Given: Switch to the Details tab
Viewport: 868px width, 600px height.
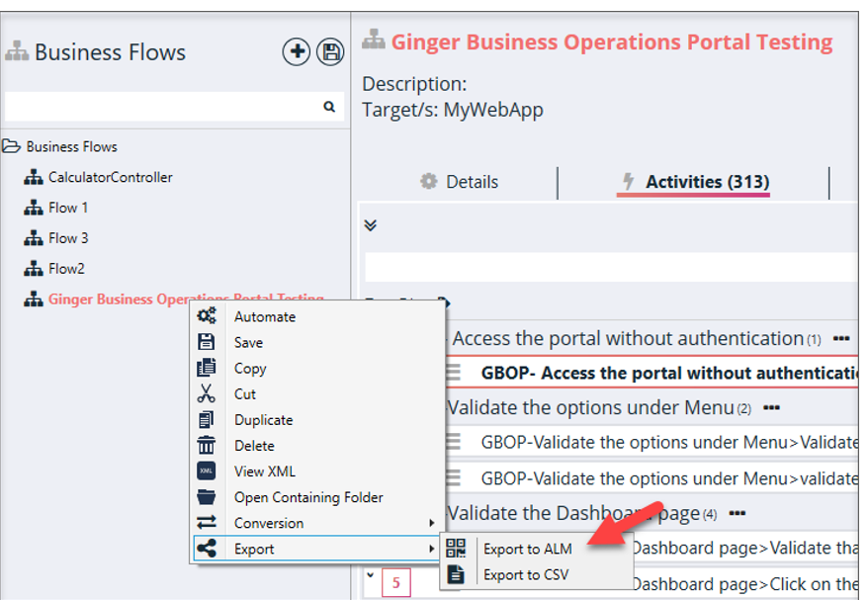Looking at the screenshot, I should click(x=460, y=182).
